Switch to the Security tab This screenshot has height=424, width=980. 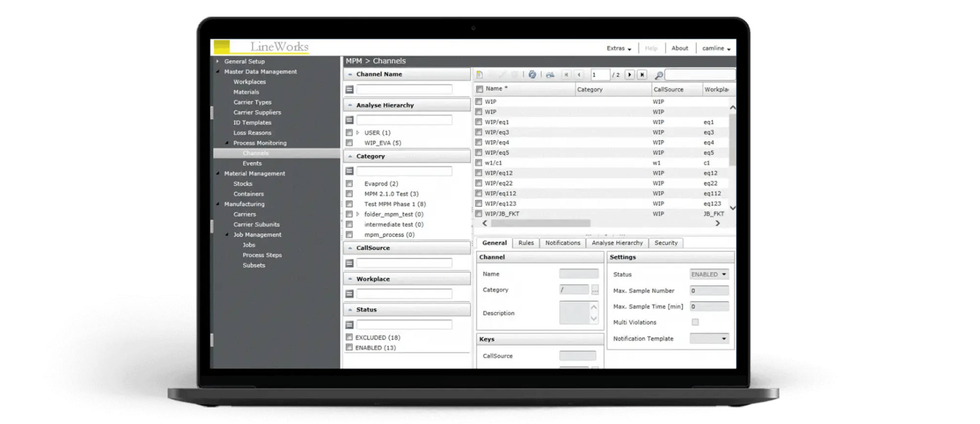click(x=666, y=243)
